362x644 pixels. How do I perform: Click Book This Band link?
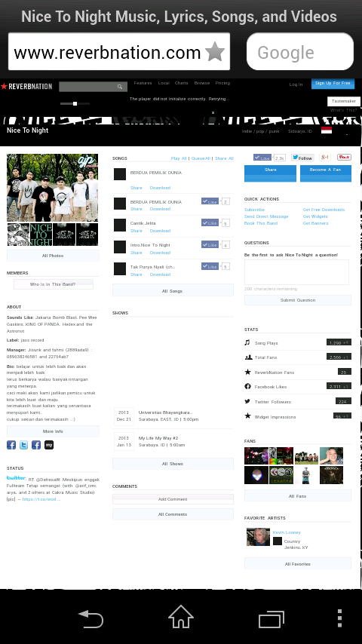pos(261,223)
